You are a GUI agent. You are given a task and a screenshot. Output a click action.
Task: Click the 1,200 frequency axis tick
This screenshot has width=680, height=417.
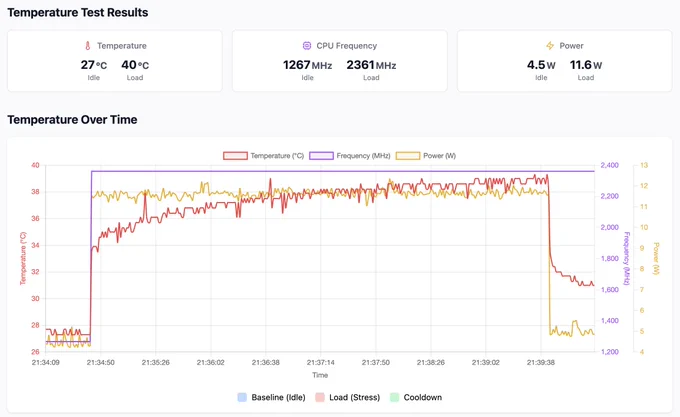pyautogui.click(x=609, y=352)
